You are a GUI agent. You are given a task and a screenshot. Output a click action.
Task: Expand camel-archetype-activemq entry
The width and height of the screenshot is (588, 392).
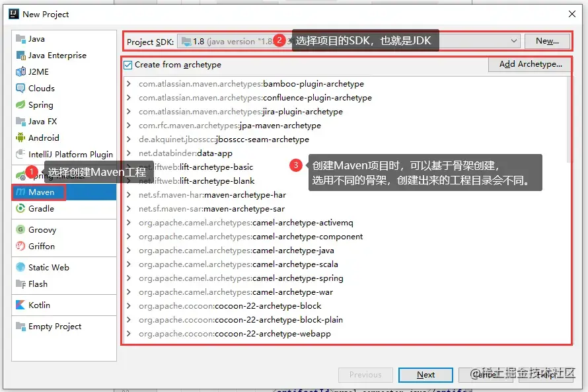pyautogui.click(x=129, y=223)
